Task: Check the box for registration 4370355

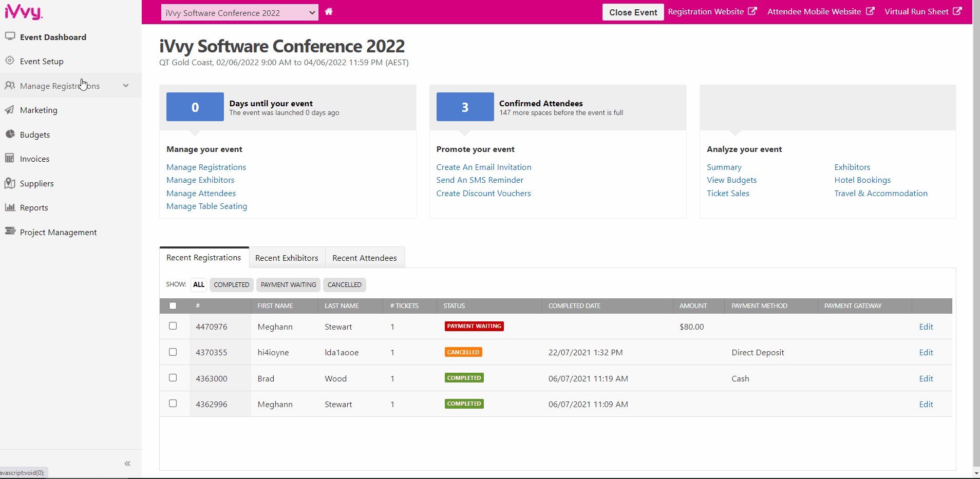Action: point(173,352)
